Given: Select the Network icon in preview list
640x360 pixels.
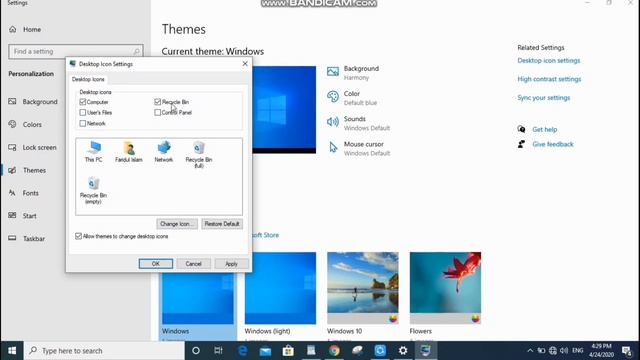Looking at the screenshot, I should (164, 151).
